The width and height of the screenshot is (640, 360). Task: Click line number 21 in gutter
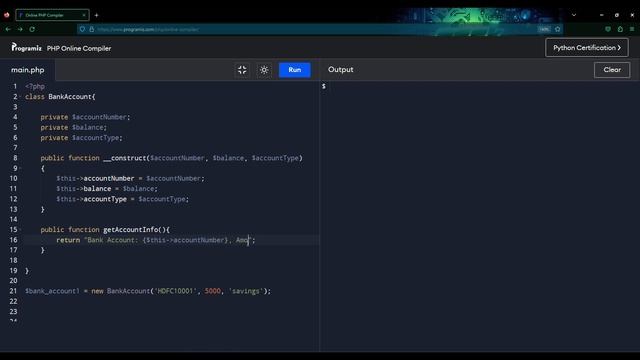[13, 291]
